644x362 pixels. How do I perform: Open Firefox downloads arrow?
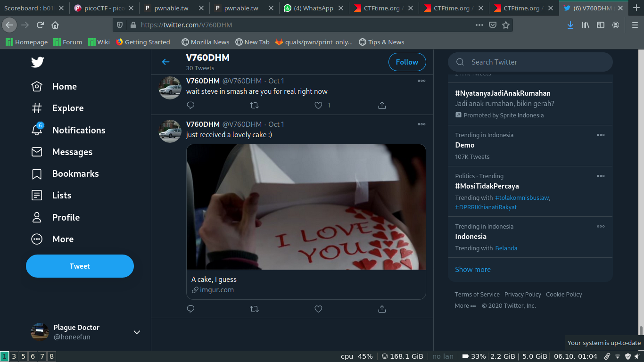tap(570, 25)
